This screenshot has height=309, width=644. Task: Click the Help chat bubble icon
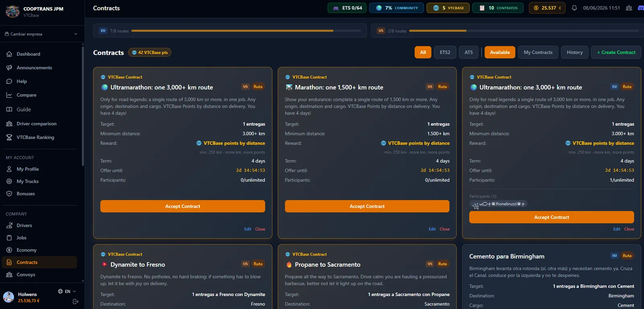[x=9, y=81]
